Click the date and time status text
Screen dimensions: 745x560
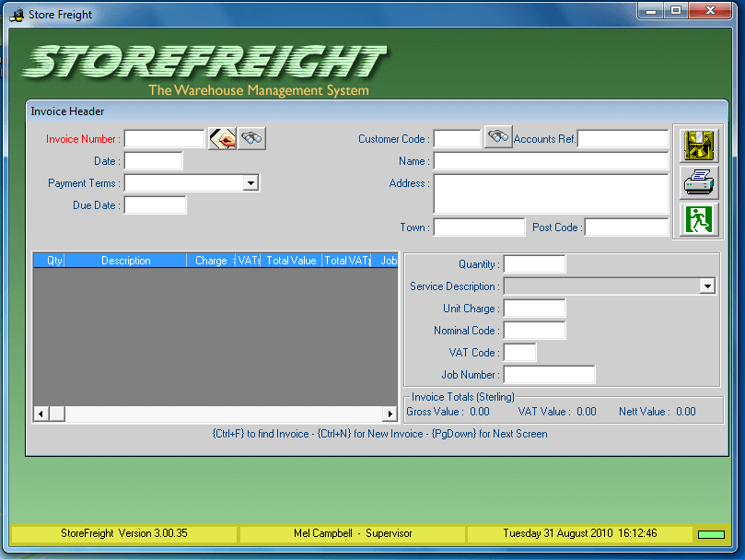point(579,533)
